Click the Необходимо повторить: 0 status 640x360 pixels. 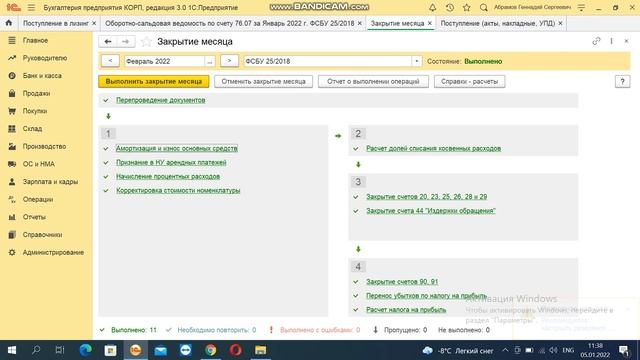(x=216, y=330)
